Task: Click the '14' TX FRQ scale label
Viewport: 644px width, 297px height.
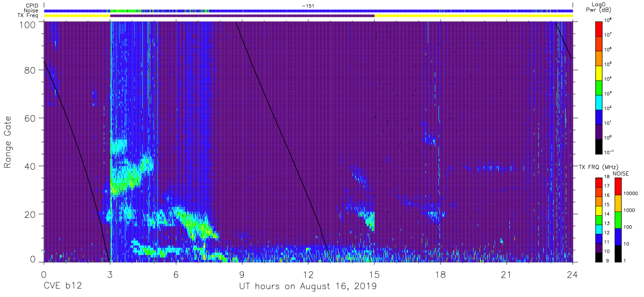Action: pos(607,214)
